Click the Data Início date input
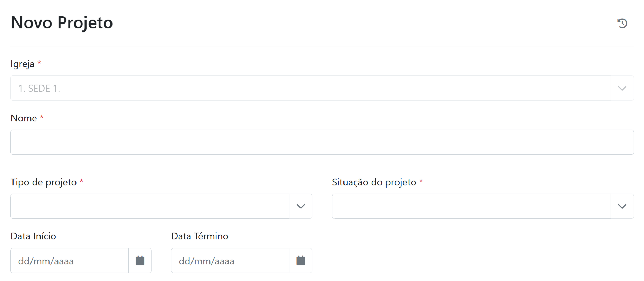The height and width of the screenshot is (281, 644). coord(70,261)
